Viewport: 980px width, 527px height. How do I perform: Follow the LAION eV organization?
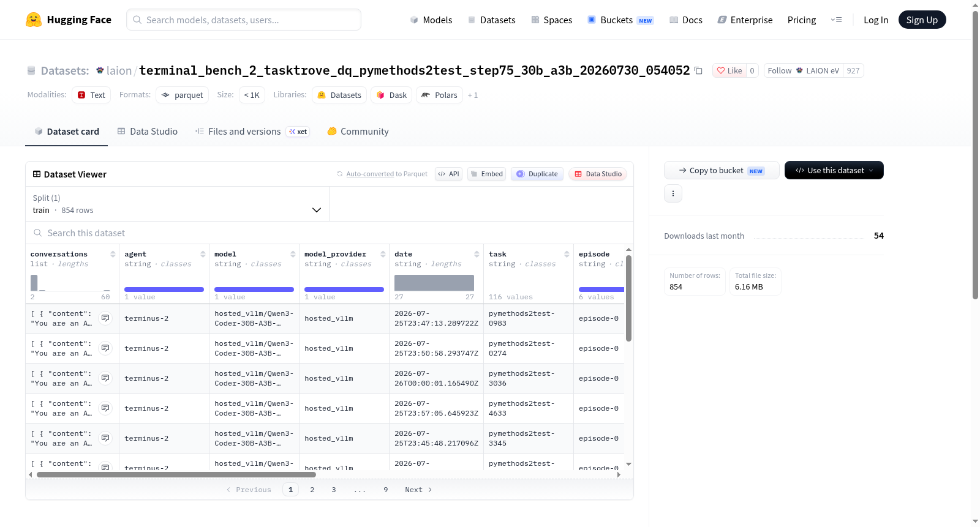pyautogui.click(x=803, y=70)
